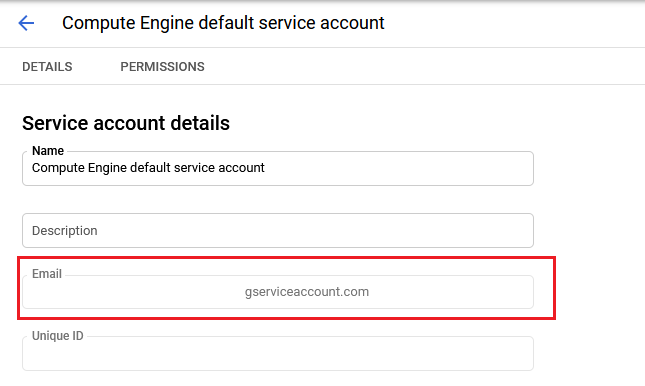Click the page title 'Compute Engine default service account'
The height and width of the screenshot is (386, 645).
223,23
